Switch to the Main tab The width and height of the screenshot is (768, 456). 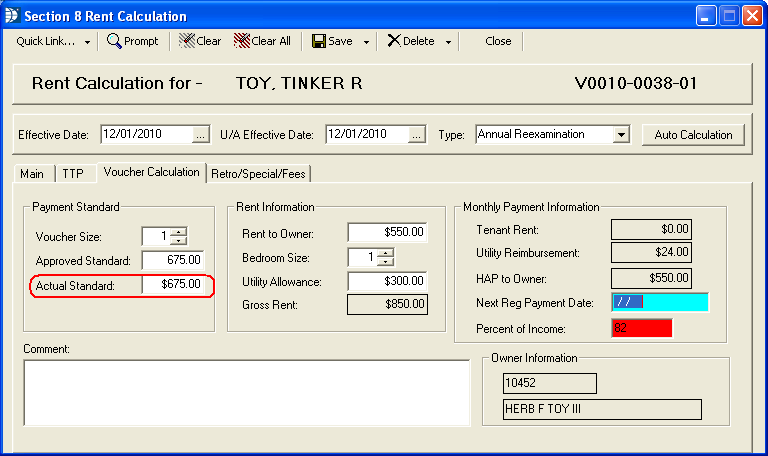coord(32,174)
